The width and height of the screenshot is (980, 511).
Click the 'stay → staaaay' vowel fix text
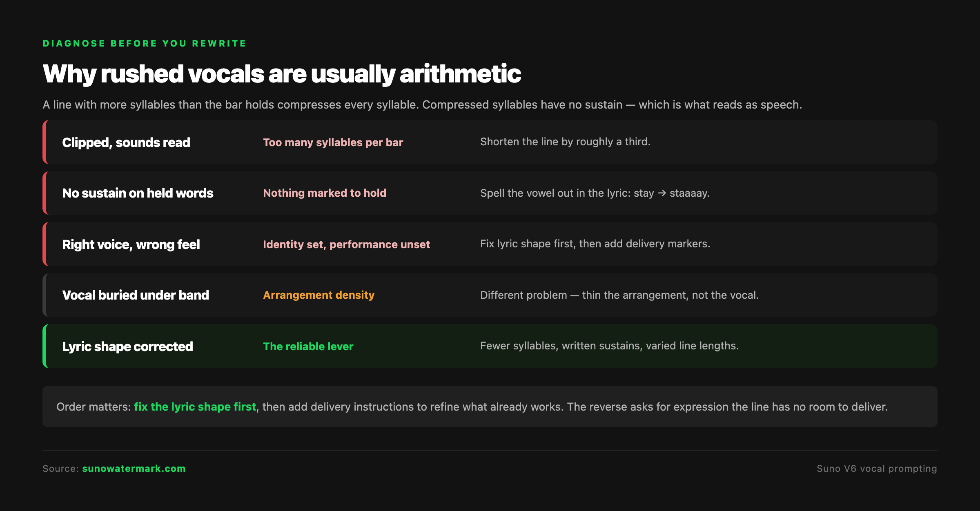pos(671,193)
